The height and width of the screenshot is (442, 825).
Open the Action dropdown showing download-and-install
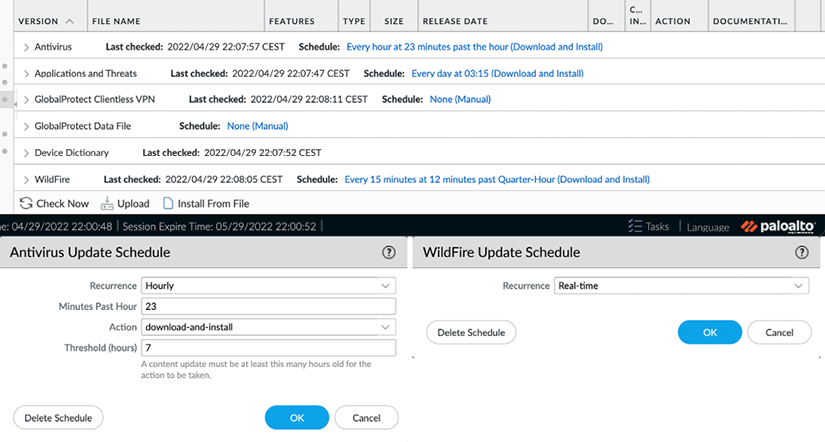(268, 327)
